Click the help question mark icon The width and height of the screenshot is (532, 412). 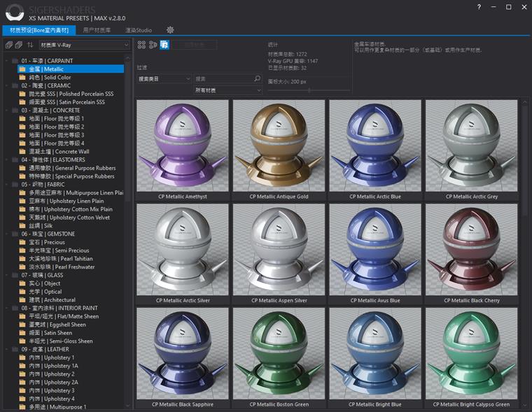tap(479, 7)
